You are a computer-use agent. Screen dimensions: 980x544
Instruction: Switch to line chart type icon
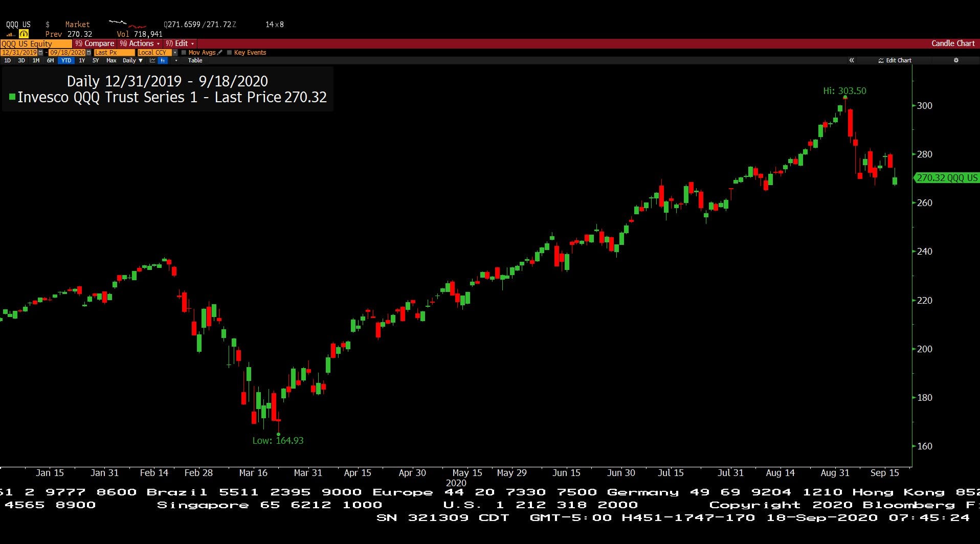152,60
